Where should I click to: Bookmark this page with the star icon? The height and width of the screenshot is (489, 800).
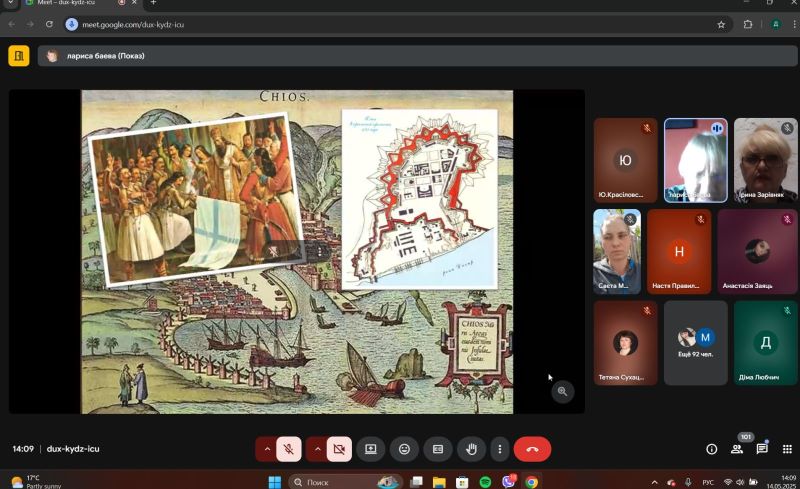point(721,25)
